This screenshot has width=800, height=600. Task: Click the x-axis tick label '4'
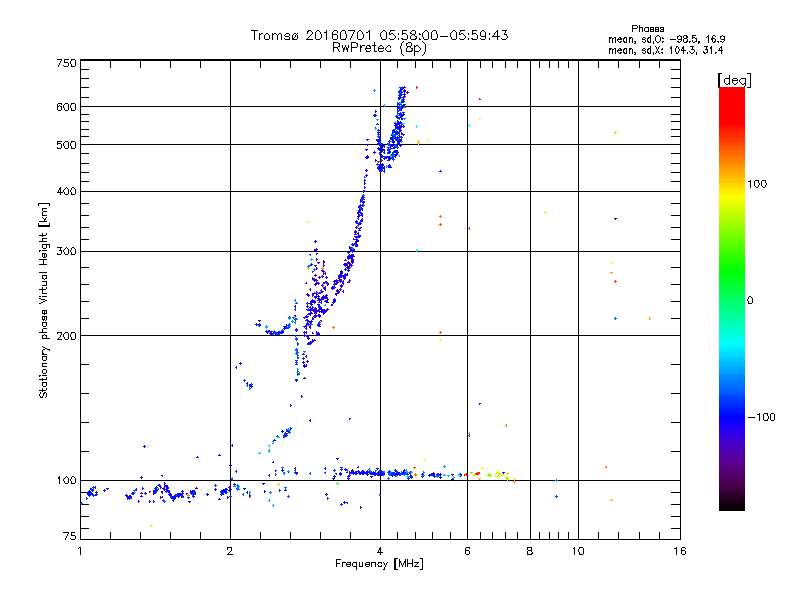(x=380, y=551)
